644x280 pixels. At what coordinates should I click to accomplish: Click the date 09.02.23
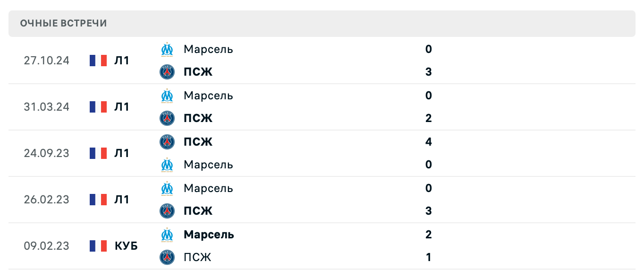(46, 246)
